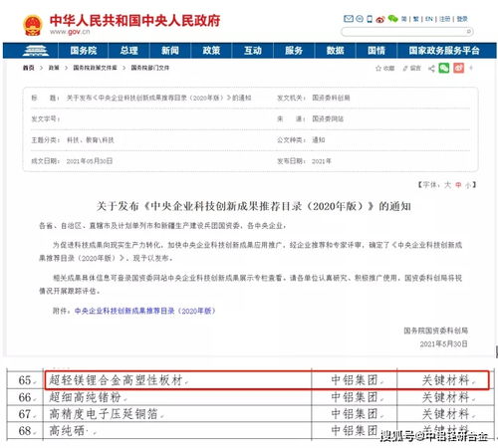Click topic category 科技、教育\科技
This screenshot has height=448, width=498.
click(91, 140)
